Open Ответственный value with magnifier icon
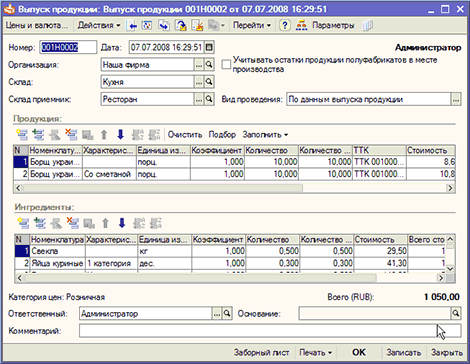This screenshot has width=470, height=364. coord(227,314)
